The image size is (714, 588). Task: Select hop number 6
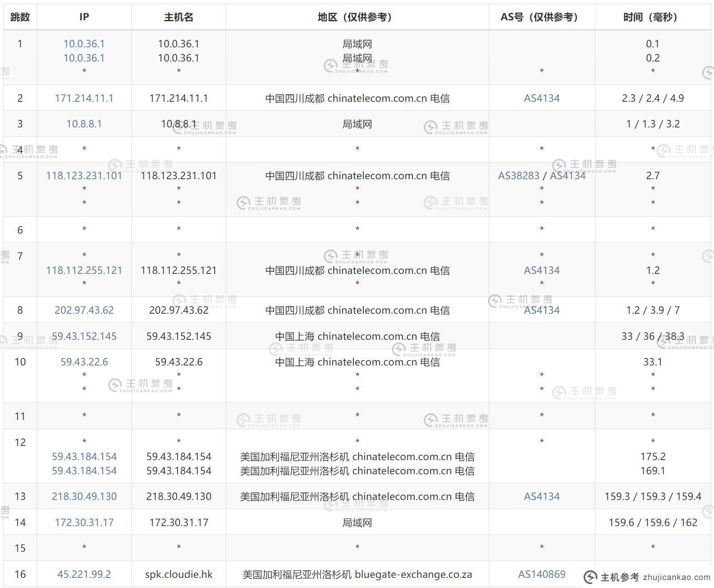pyautogui.click(x=20, y=230)
